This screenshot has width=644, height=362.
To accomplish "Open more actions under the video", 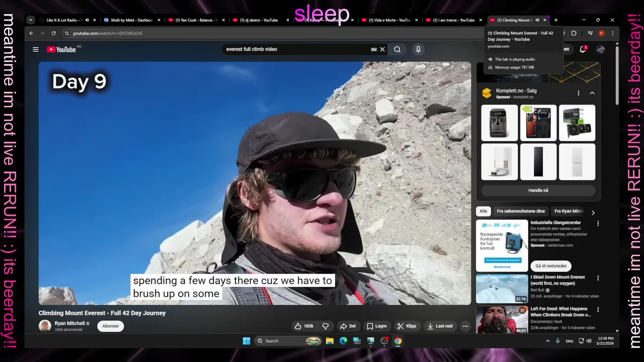I will (x=465, y=326).
